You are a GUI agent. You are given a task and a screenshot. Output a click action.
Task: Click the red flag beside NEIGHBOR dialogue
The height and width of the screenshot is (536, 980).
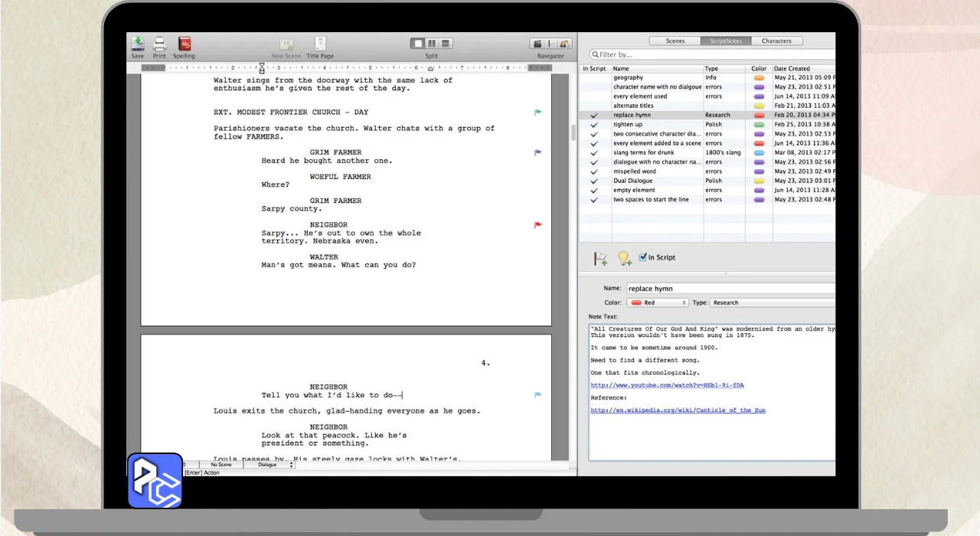click(x=537, y=225)
